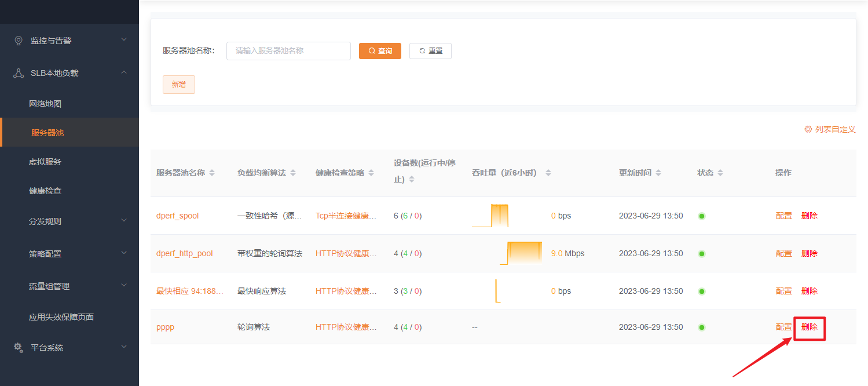The height and width of the screenshot is (386, 868).
Task: Sort by status column arrows
Action: pos(720,173)
